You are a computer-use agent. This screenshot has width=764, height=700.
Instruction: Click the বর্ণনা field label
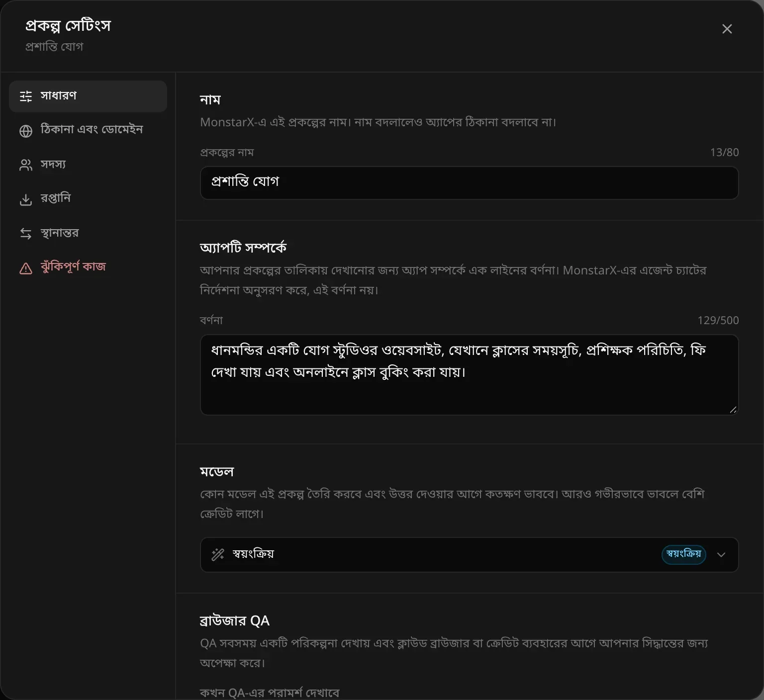[211, 320]
